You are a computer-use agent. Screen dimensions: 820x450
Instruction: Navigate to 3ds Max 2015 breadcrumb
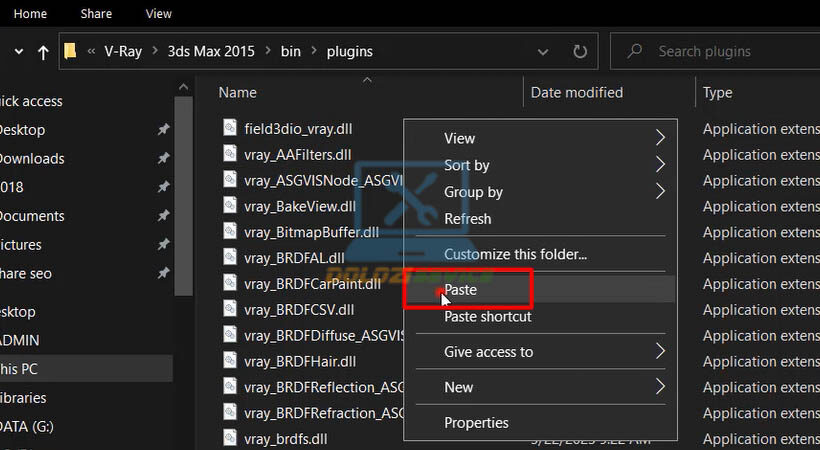211,51
